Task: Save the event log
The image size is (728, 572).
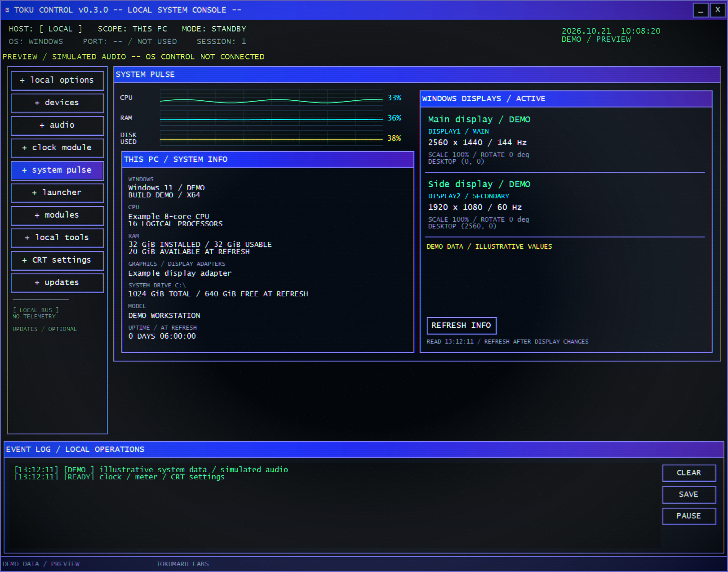Action: (x=689, y=495)
